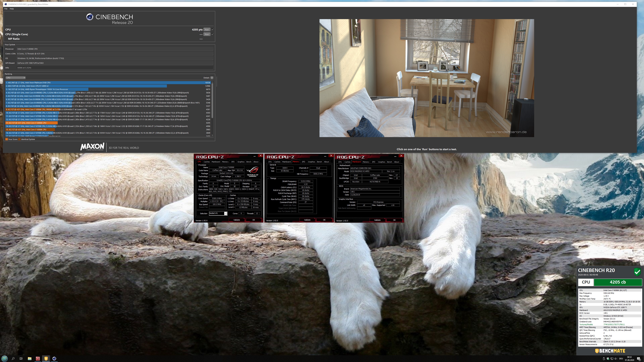Click OK in Mainboard CPU-Z window
This screenshot has width=644, height=362.
pyautogui.click(x=394, y=220)
